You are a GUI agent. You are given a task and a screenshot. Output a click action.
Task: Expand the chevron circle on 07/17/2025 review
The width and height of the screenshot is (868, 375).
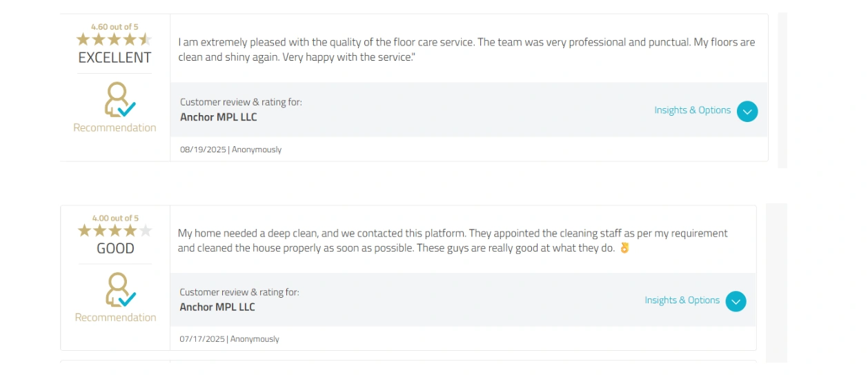click(736, 301)
